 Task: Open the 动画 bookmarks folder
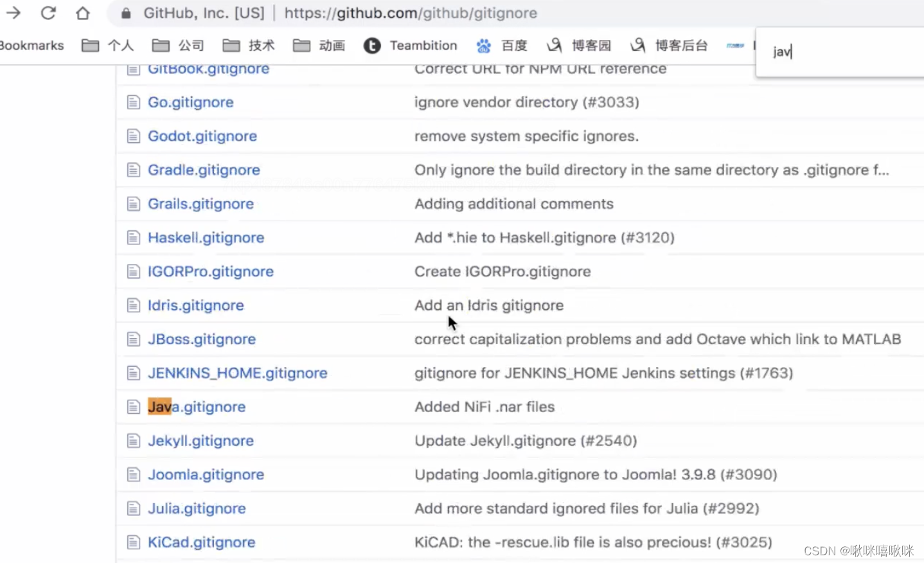319,46
